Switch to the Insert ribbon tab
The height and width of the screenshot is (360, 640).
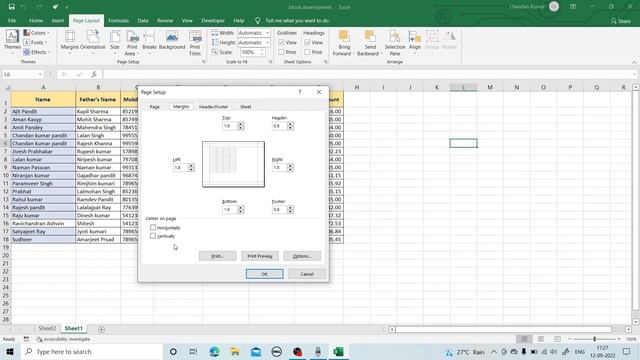(x=58, y=20)
